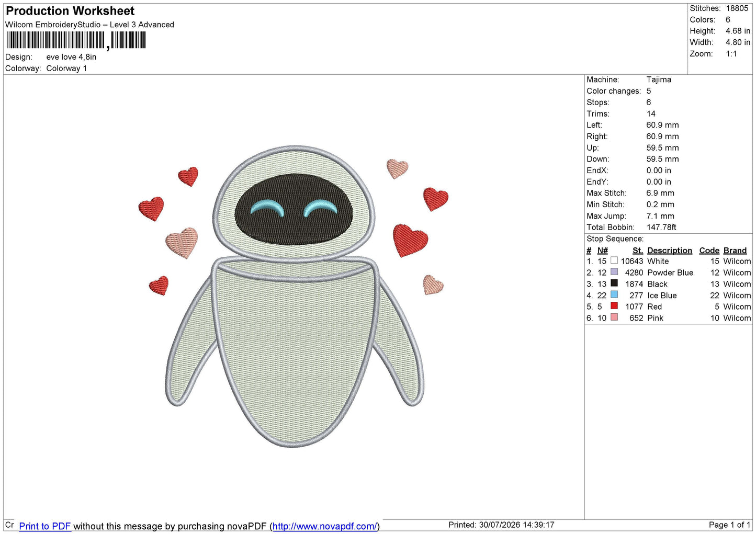Click the Stop Sequence heading
This screenshot has width=756, height=534.
[615, 238]
